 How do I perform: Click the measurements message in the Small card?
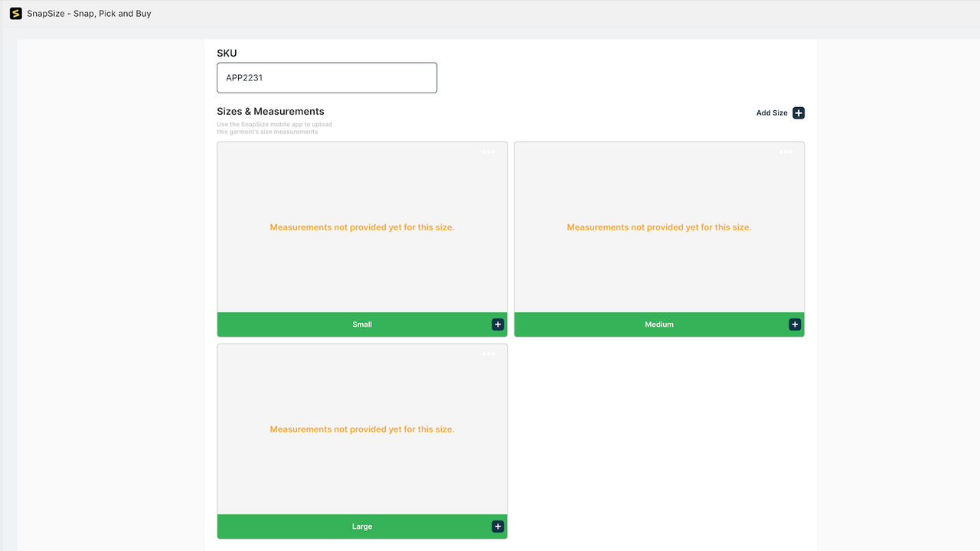click(362, 227)
